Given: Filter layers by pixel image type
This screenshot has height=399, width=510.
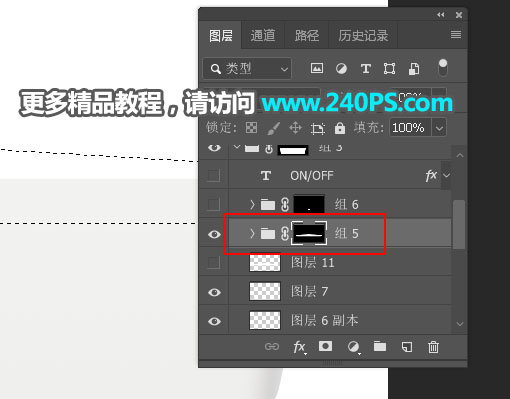Looking at the screenshot, I should point(317,68).
